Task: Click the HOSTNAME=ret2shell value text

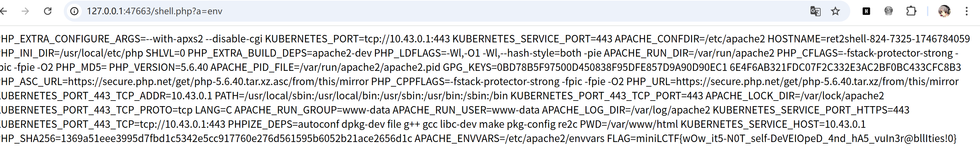Action: pos(869,39)
